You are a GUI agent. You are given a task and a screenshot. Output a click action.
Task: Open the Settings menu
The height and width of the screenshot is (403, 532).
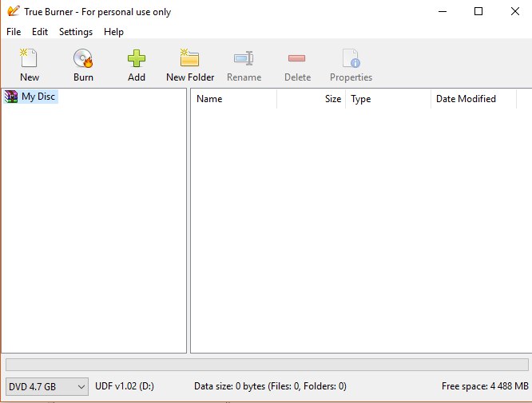point(76,32)
